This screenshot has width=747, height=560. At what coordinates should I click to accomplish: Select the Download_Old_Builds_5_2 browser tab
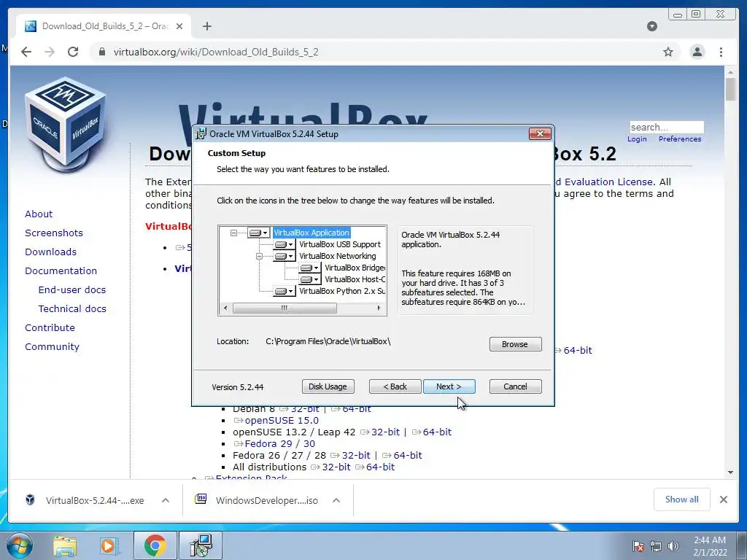[104, 26]
